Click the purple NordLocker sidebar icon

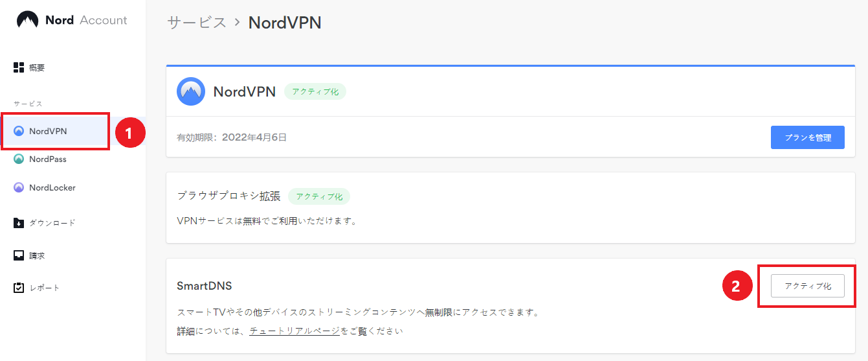pos(19,188)
